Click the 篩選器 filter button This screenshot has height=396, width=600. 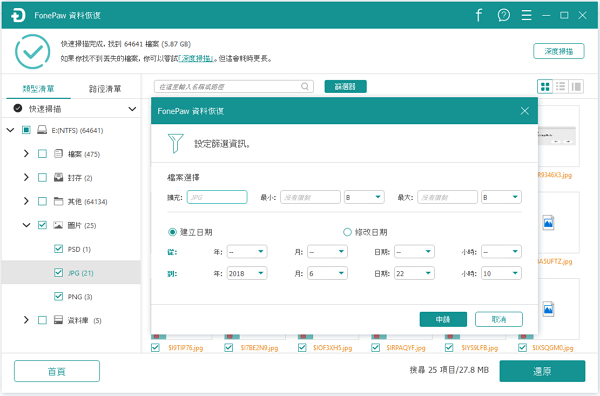pyautogui.click(x=345, y=86)
